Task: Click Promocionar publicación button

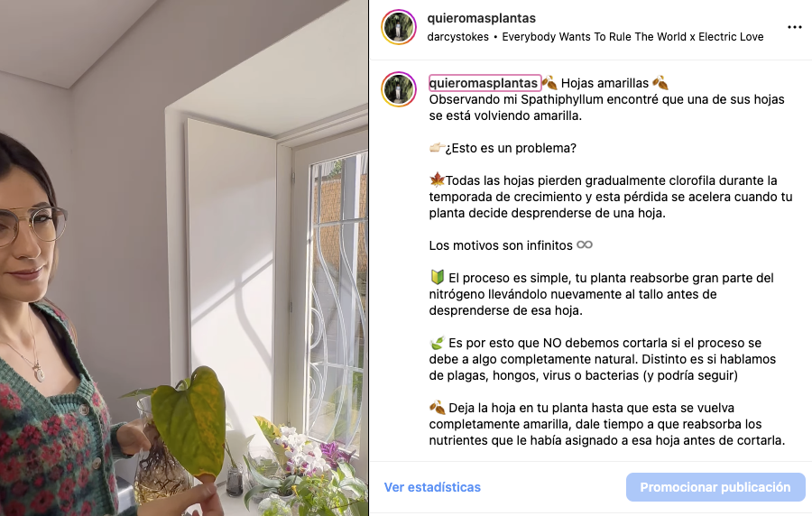Action: click(x=715, y=487)
